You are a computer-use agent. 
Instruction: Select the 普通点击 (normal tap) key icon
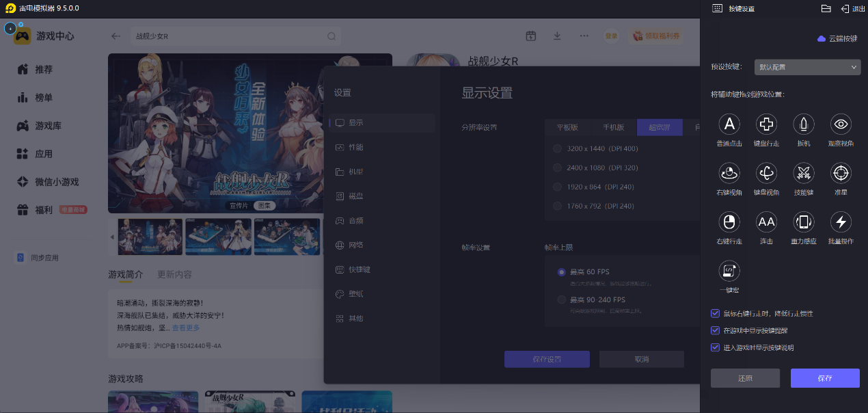tap(729, 124)
